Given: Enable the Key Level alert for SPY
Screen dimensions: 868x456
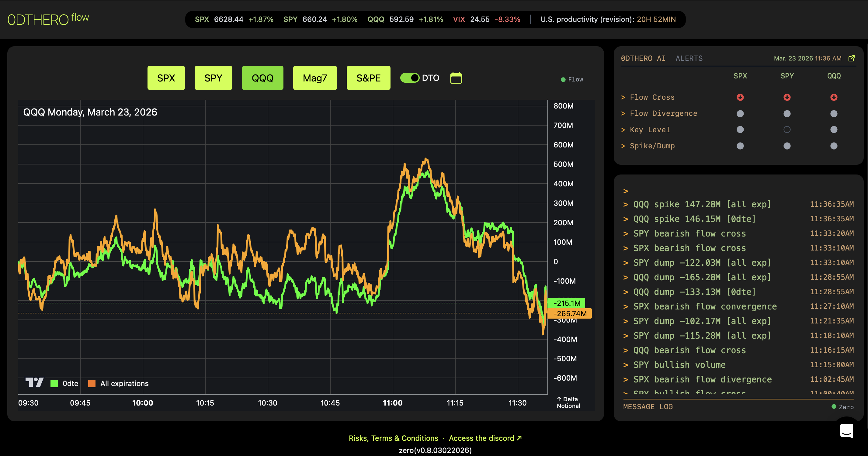Looking at the screenshot, I should (x=787, y=129).
